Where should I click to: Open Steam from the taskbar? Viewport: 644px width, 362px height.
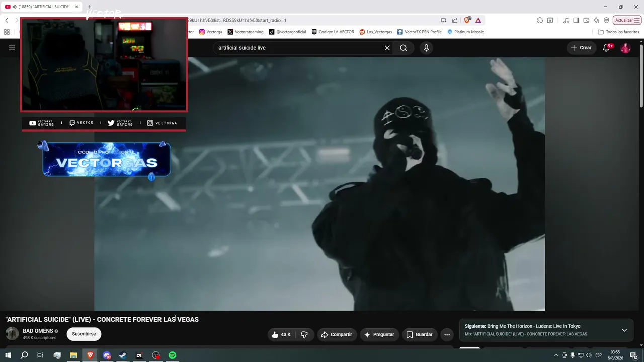click(123, 355)
